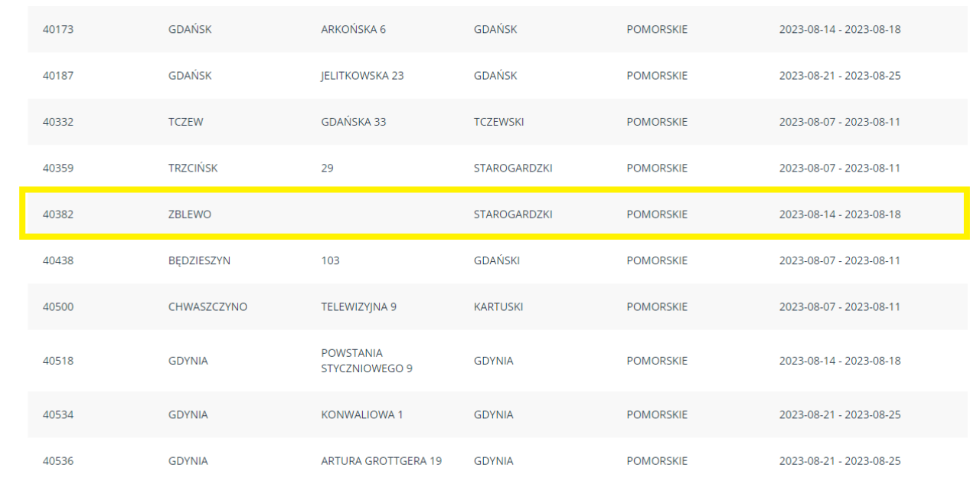
Task: Select row ID 40359
Action: (x=58, y=169)
